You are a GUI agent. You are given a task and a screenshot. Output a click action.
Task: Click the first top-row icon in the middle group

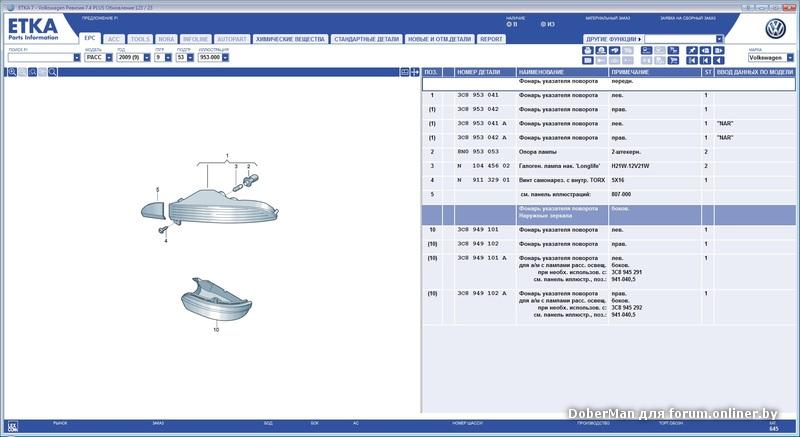click(x=646, y=50)
